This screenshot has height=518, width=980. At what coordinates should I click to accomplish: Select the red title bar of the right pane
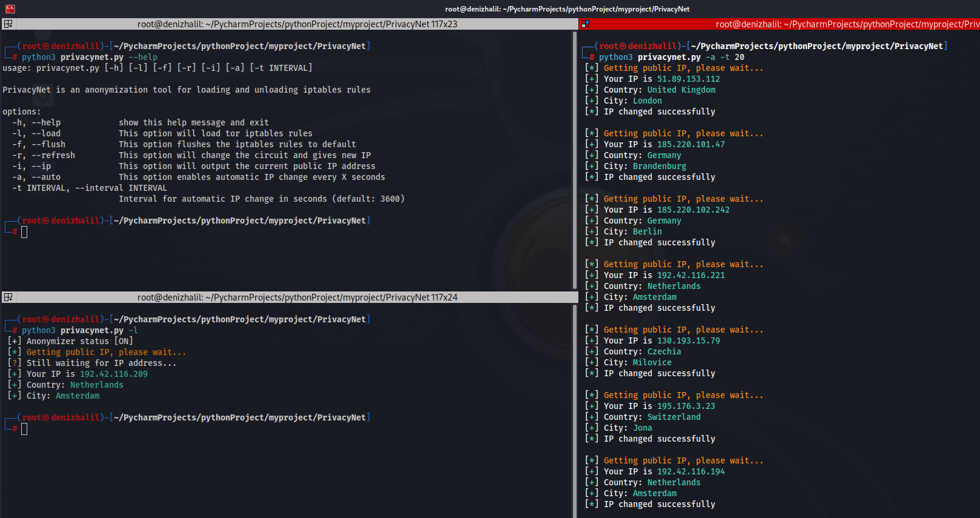tap(780, 24)
